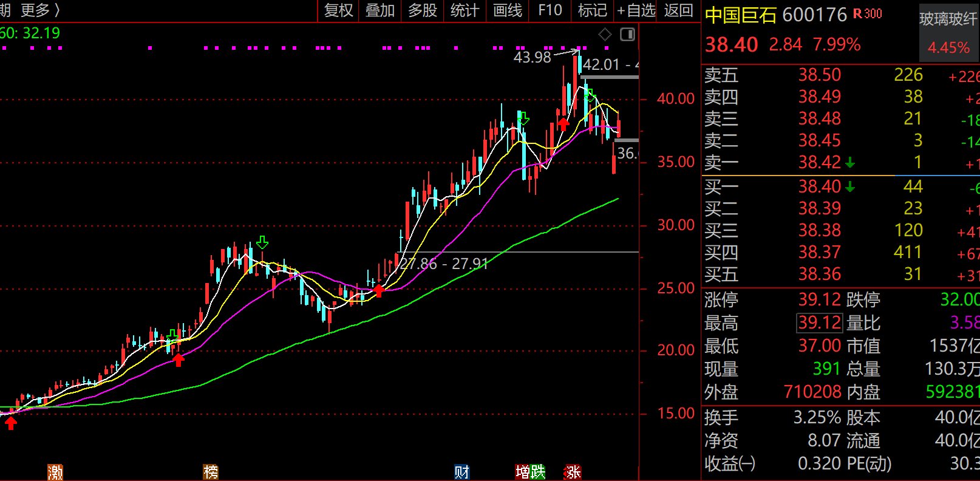Click the green sell arrow near 28 peak

[262, 242]
